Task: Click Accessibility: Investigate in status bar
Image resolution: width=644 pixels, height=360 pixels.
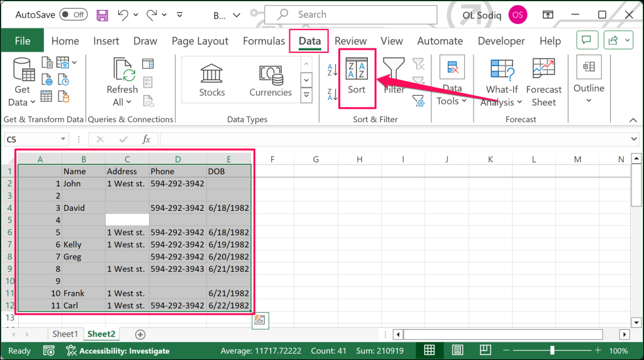Action: pos(117,351)
